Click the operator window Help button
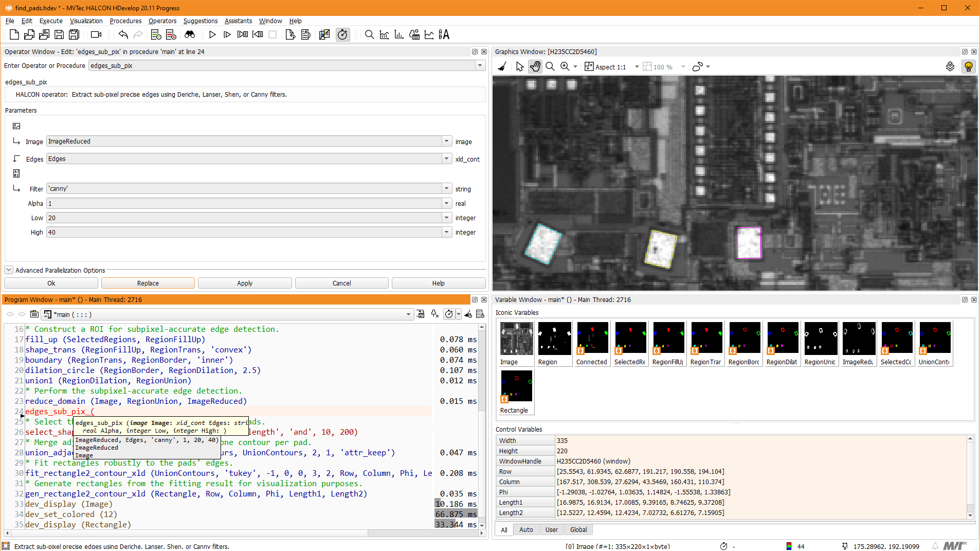The height and width of the screenshot is (551, 980). (439, 283)
